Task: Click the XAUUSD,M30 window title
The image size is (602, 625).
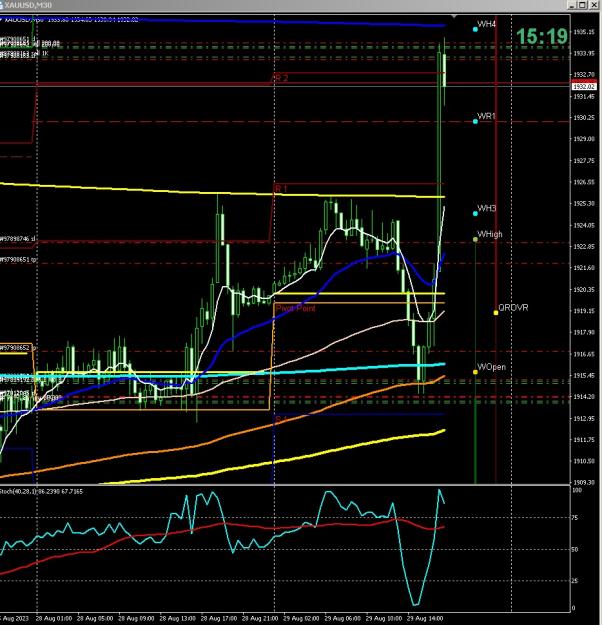Action: click(28, 5)
